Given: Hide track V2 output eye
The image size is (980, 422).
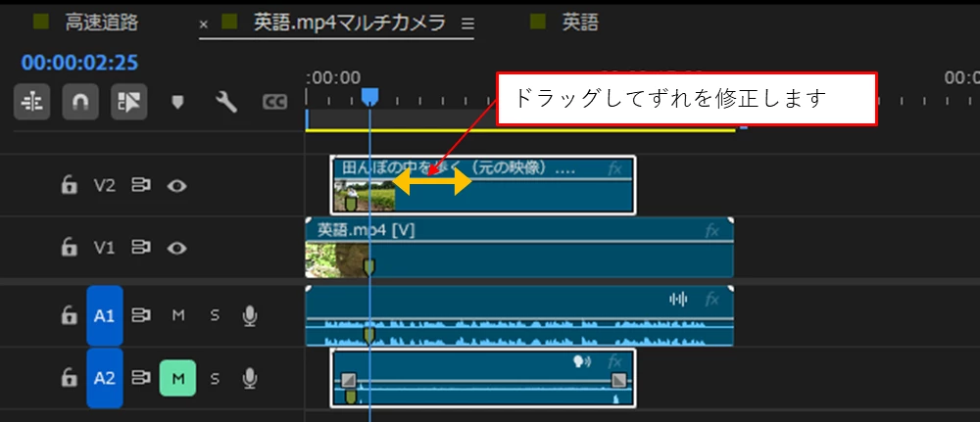Looking at the screenshot, I should point(176,185).
